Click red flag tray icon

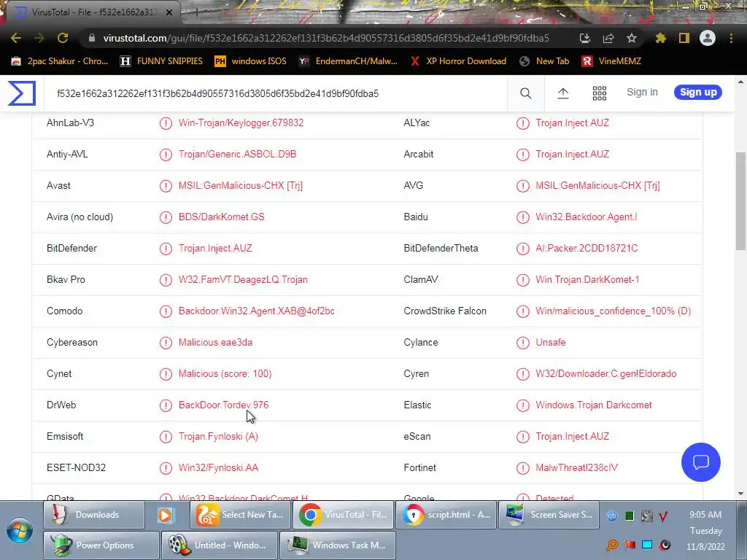[630, 545]
